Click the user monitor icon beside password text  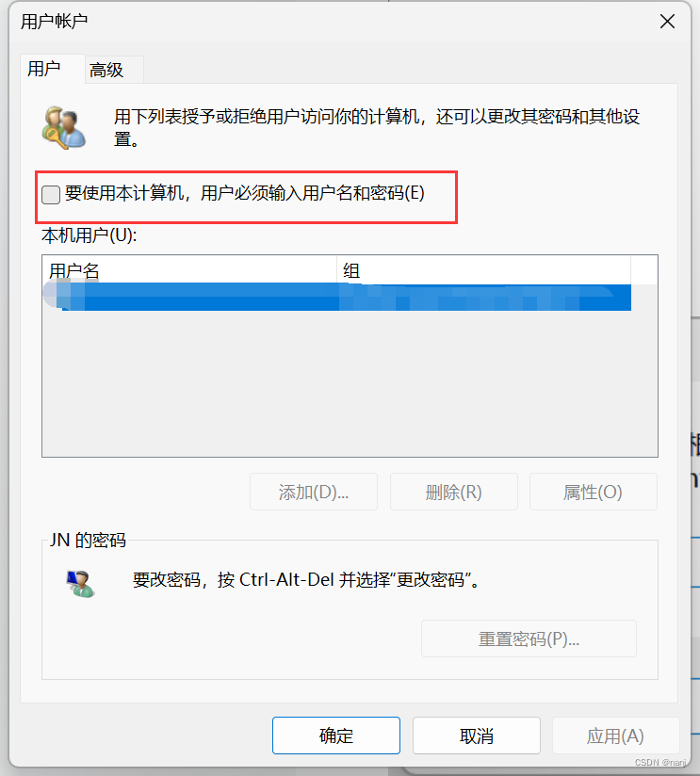(x=80, y=584)
